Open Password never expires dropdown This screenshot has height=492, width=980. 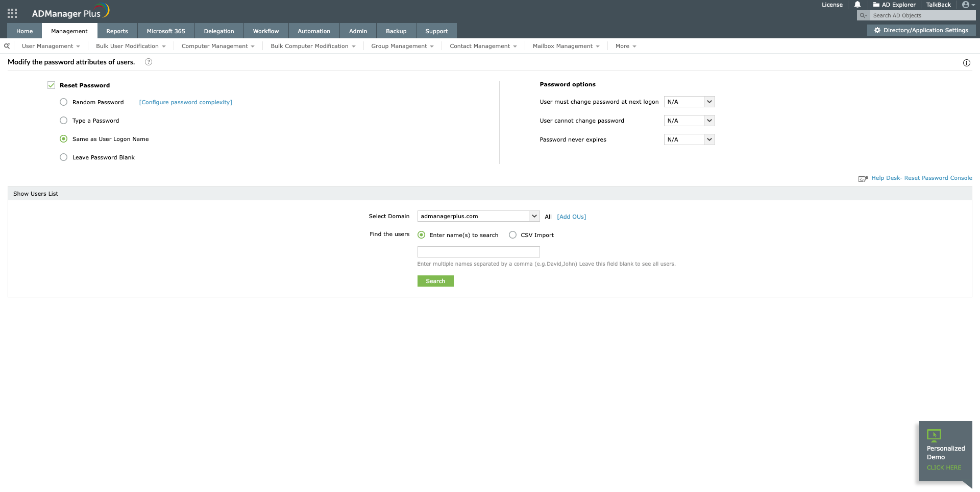[689, 139]
